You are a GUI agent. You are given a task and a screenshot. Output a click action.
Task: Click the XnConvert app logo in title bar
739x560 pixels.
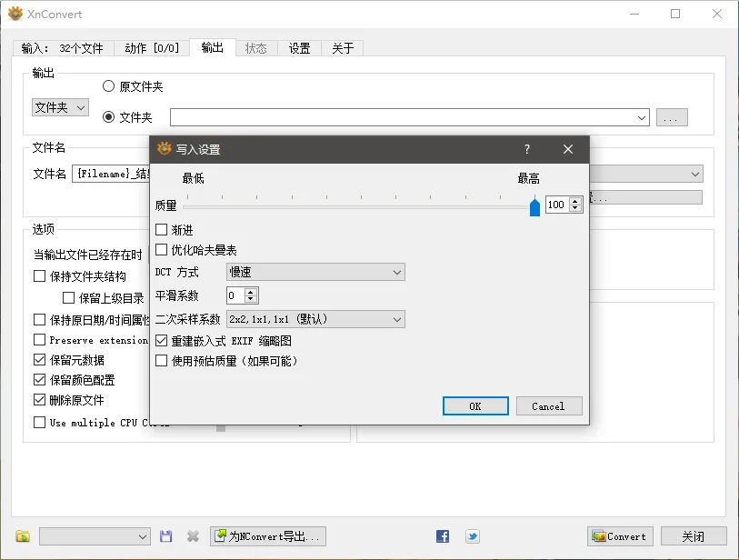[x=15, y=14]
